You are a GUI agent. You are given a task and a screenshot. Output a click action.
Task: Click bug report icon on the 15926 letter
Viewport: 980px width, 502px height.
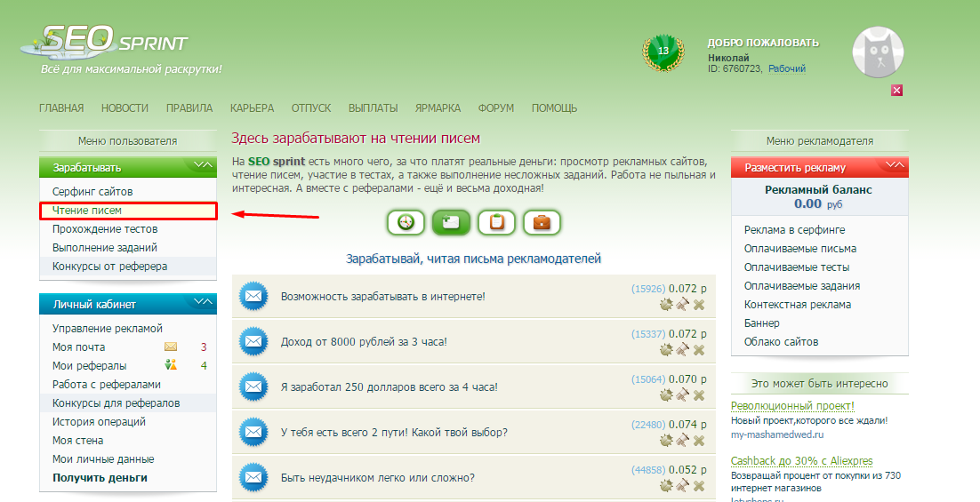coord(666,305)
